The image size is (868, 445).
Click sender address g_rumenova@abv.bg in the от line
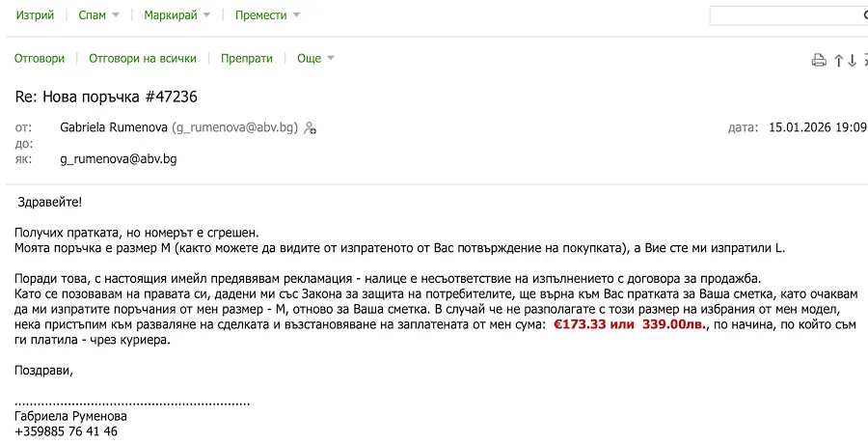tap(235, 127)
